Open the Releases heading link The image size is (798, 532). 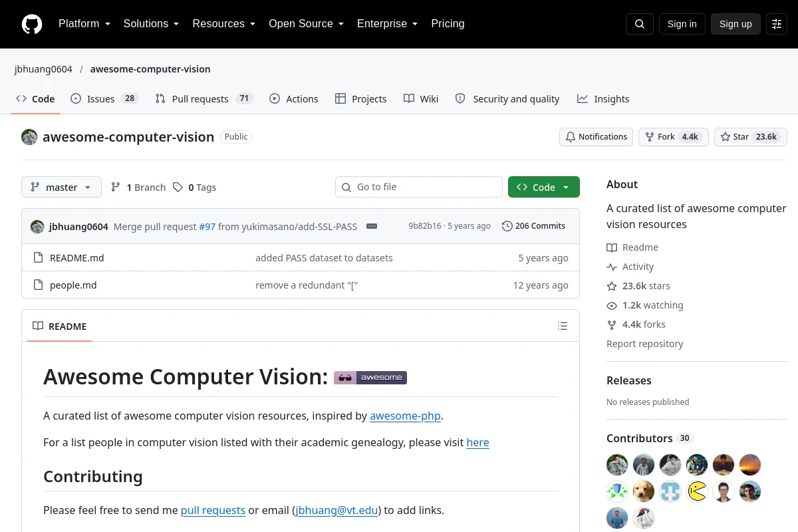pyautogui.click(x=629, y=381)
